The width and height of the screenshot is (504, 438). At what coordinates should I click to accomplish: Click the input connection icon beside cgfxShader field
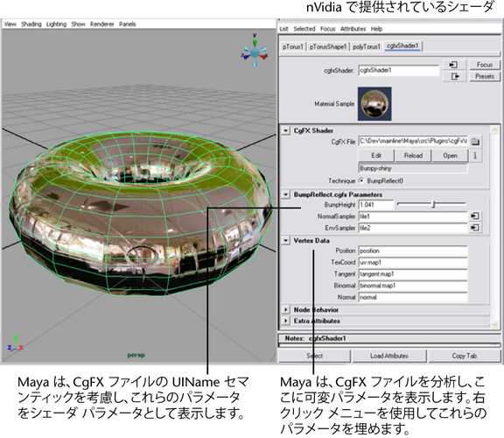(454, 65)
